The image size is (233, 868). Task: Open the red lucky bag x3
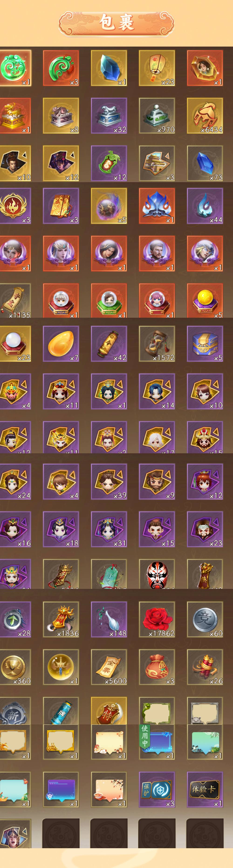click(157, 667)
